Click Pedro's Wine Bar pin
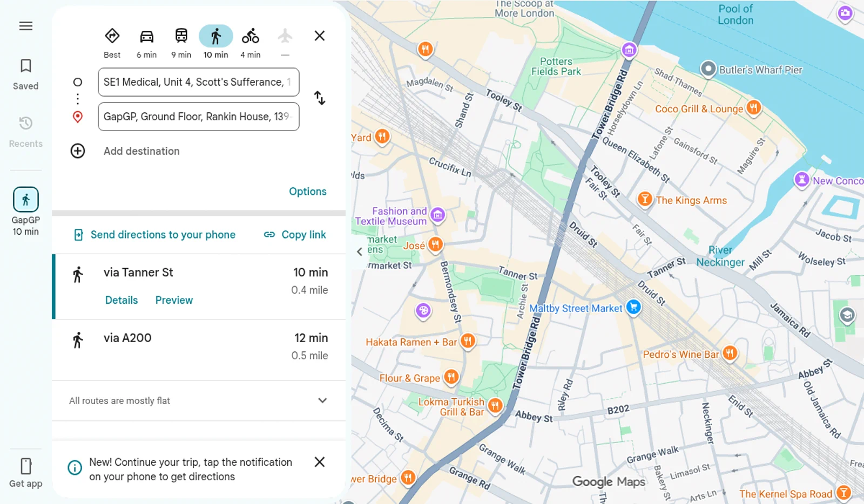This screenshot has width=864, height=504. [x=730, y=353]
